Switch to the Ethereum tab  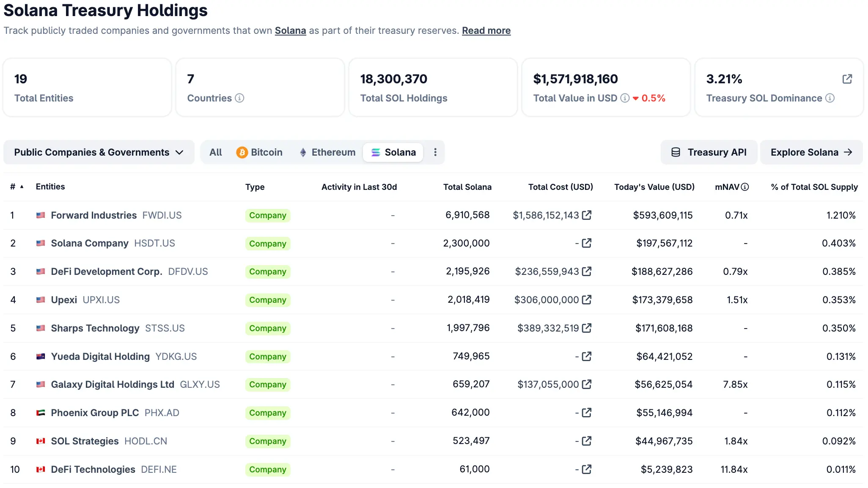(x=327, y=152)
